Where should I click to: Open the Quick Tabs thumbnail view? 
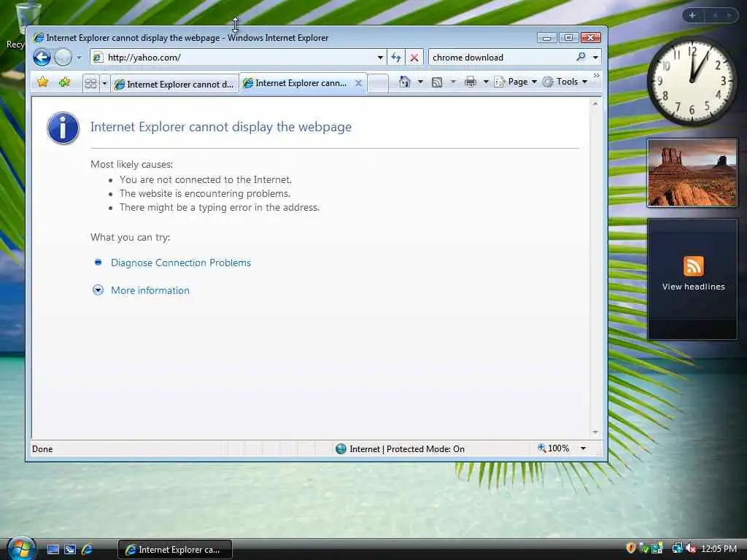coord(90,84)
